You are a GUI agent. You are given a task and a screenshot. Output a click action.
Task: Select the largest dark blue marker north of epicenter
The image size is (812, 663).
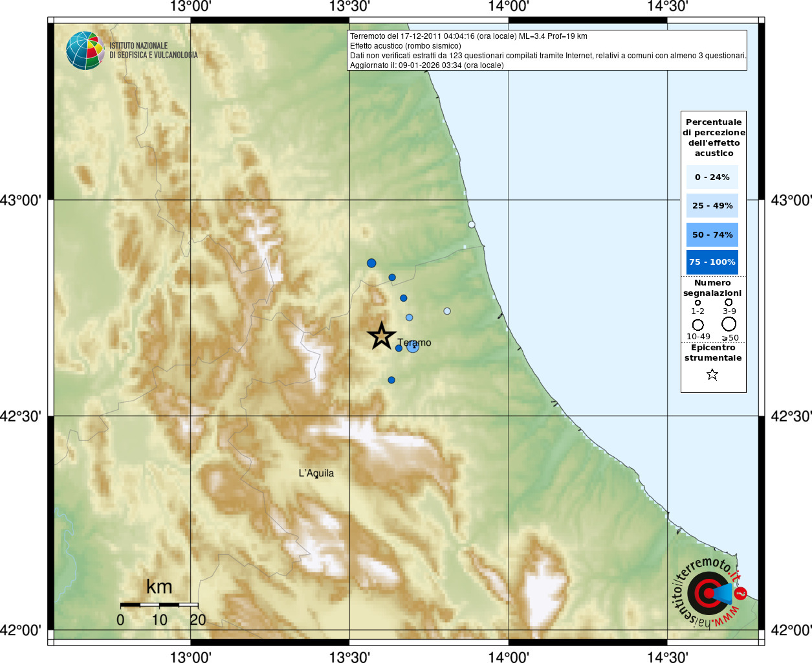point(371,263)
